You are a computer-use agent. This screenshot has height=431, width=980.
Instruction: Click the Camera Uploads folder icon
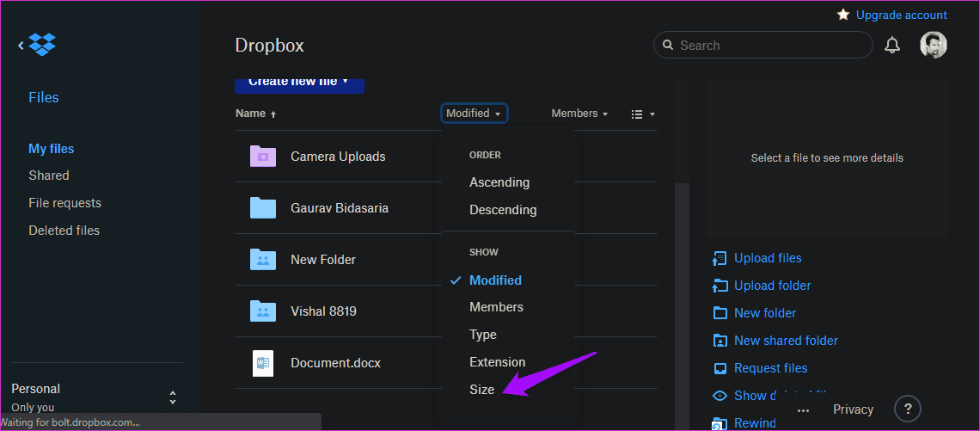262,157
